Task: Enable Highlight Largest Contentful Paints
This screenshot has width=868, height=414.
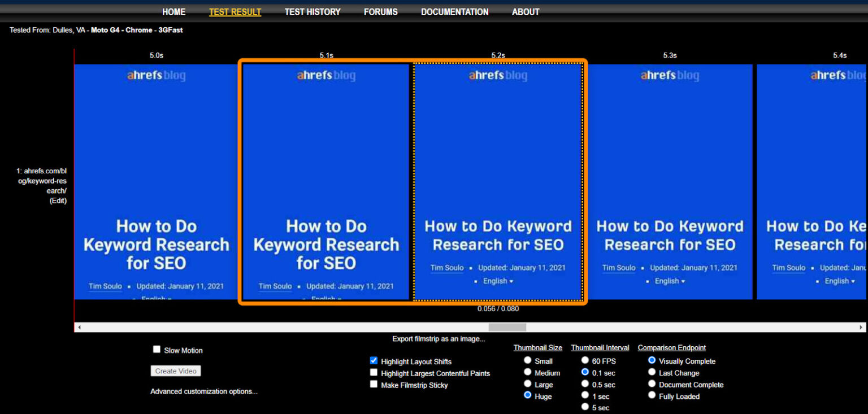Action: tap(374, 372)
